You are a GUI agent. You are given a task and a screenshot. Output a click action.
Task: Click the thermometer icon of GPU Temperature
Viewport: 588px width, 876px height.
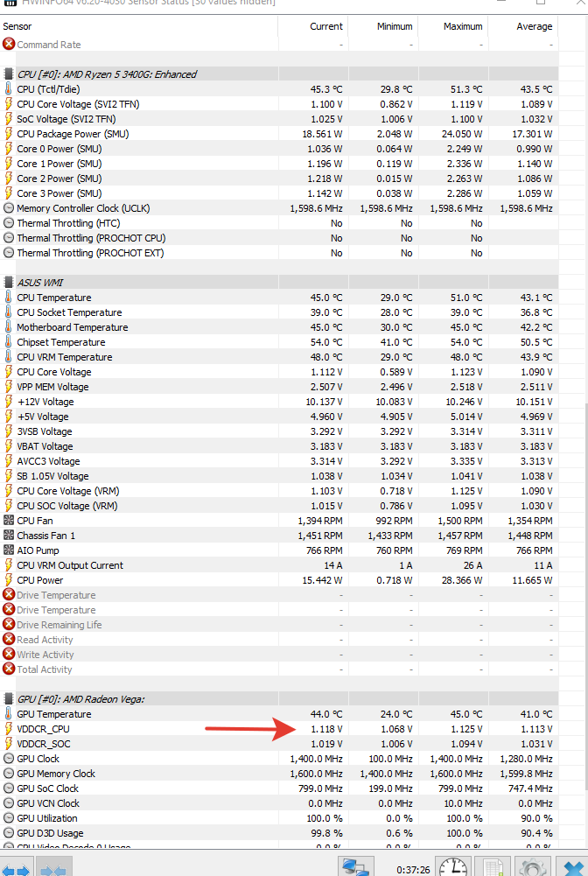pyautogui.click(x=9, y=714)
